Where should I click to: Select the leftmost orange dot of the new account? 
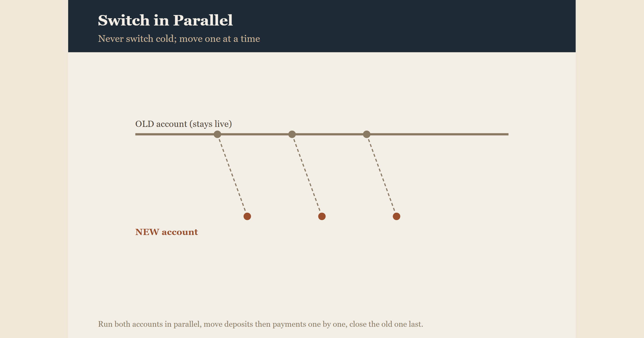[247, 216]
